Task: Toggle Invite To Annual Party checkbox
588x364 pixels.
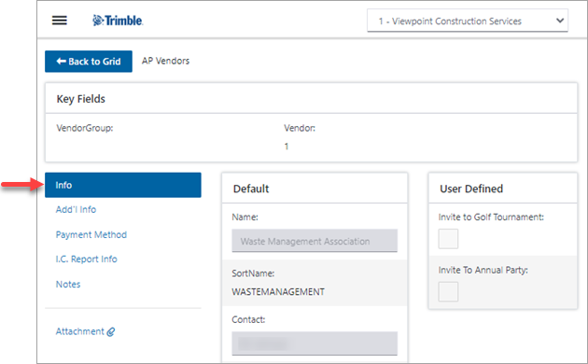Action: click(x=448, y=291)
